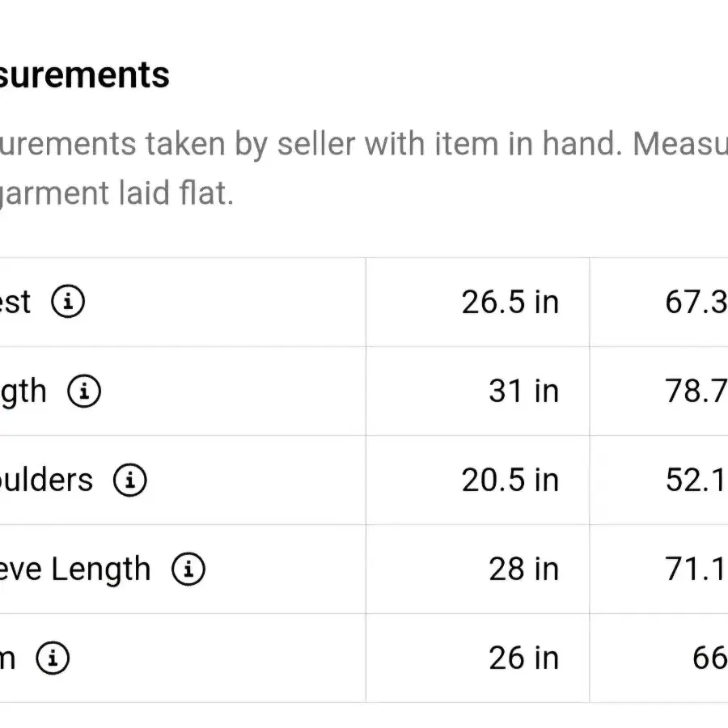
Task: Select the 31 in length value
Action: pyautogui.click(x=523, y=391)
